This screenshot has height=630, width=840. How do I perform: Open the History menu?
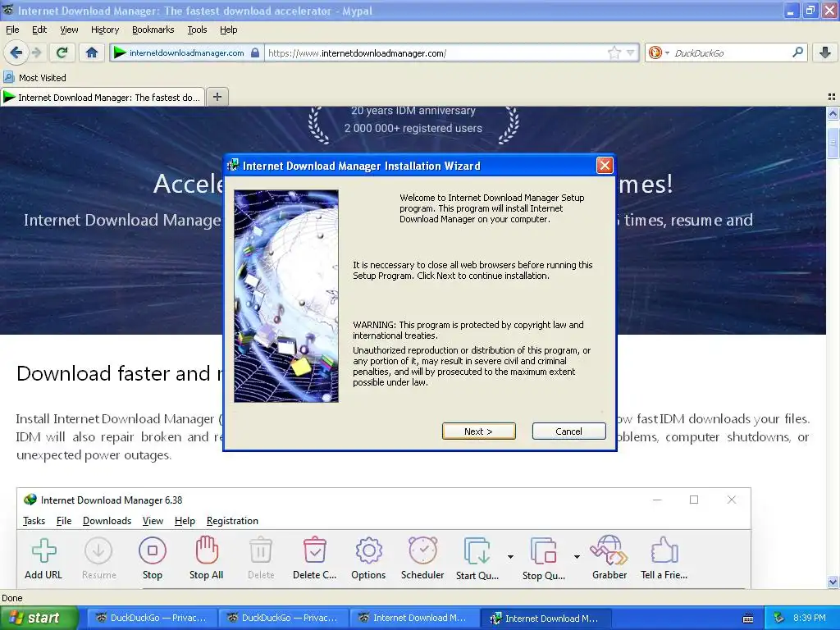(x=104, y=30)
